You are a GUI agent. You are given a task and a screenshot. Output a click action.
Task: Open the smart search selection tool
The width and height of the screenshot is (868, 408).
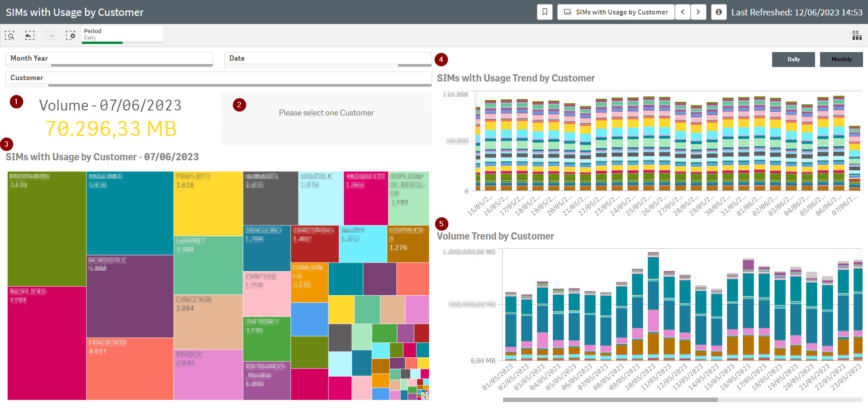pos(9,35)
